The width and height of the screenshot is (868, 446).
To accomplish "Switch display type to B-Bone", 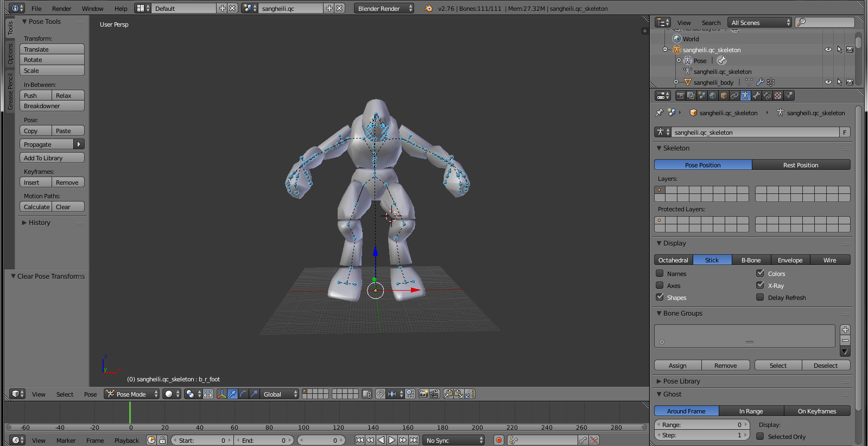I will (751, 260).
